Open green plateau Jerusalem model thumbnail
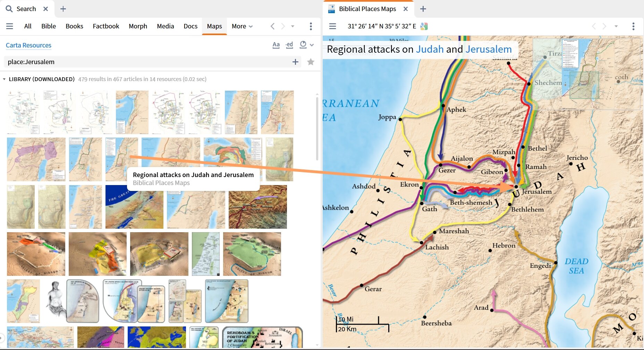644x350 pixels. pos(252,254)
